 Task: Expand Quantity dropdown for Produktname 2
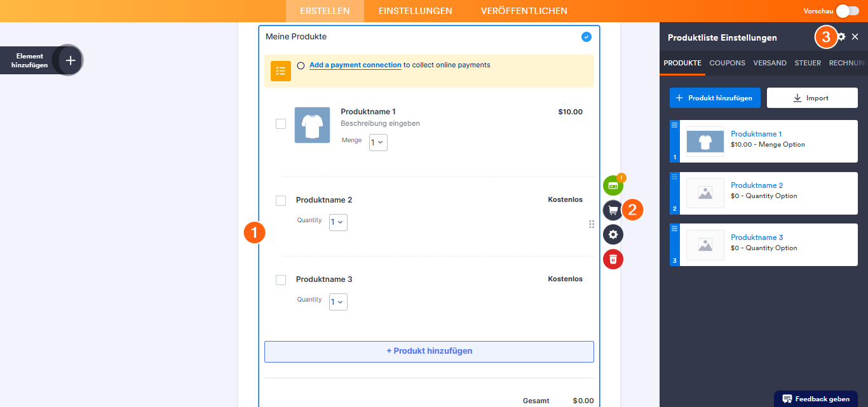point(338,222)
